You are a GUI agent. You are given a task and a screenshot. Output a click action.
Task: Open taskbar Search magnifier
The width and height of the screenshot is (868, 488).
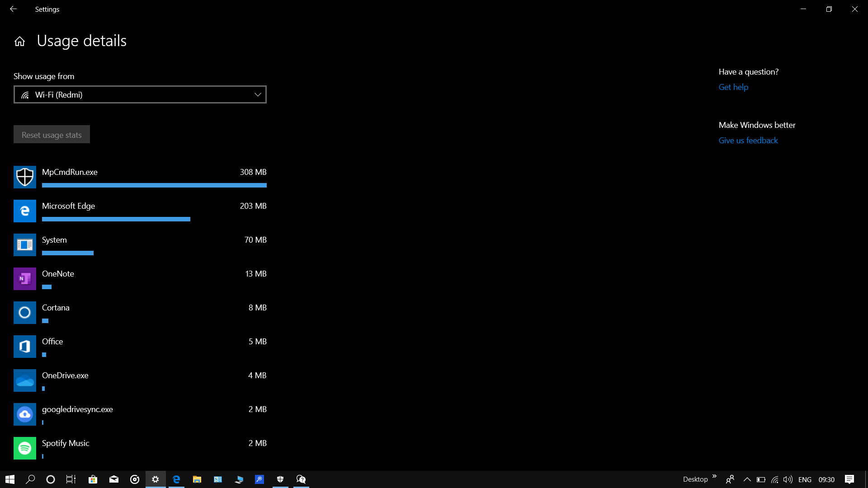point(30,479)
